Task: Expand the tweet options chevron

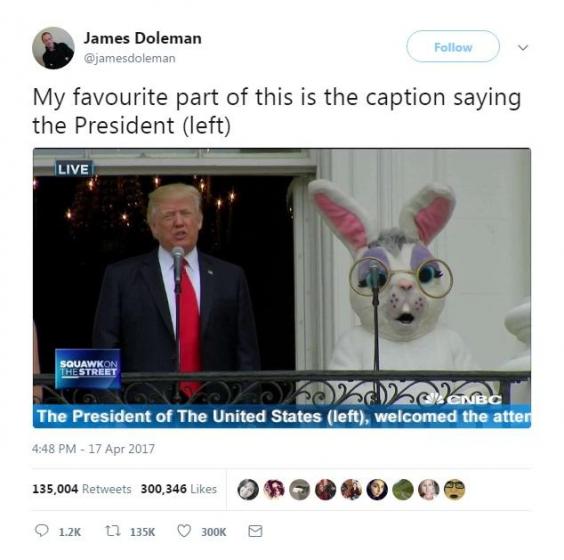Action: click(523, 47)
